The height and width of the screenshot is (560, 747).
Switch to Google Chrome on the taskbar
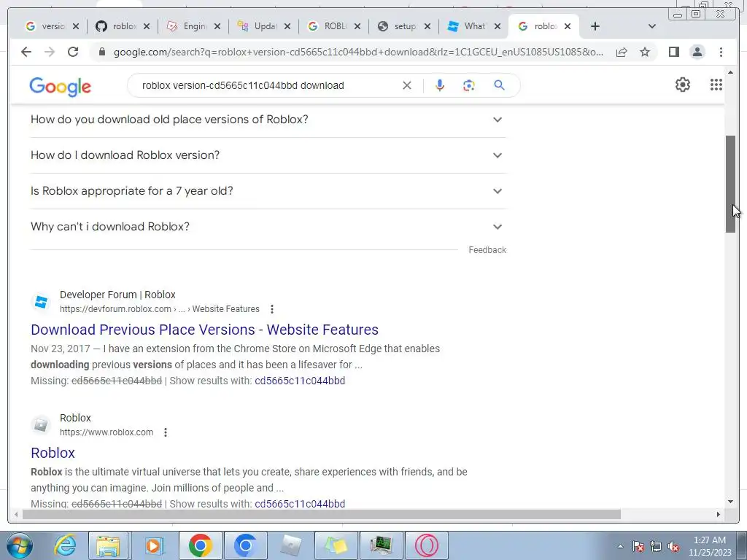[x=200, y=545]
